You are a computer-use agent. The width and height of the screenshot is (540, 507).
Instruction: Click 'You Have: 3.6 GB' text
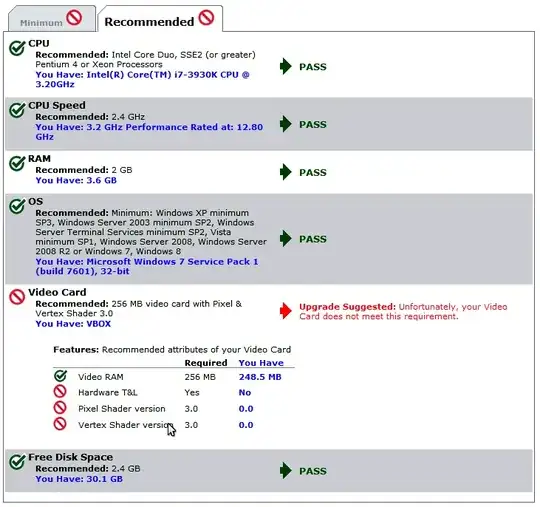point(76,180)
